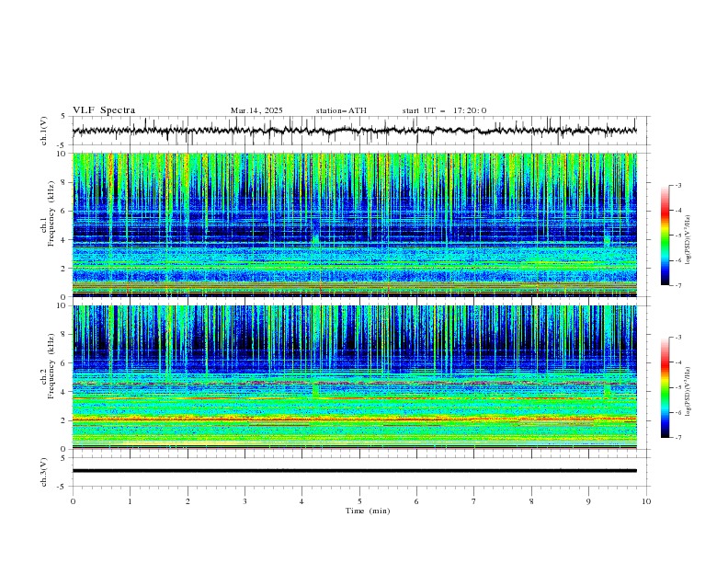Click the 'VLF Spectra' title text
Image resolution: width=728 pixels, height=563 pixels.
(104, 110)
